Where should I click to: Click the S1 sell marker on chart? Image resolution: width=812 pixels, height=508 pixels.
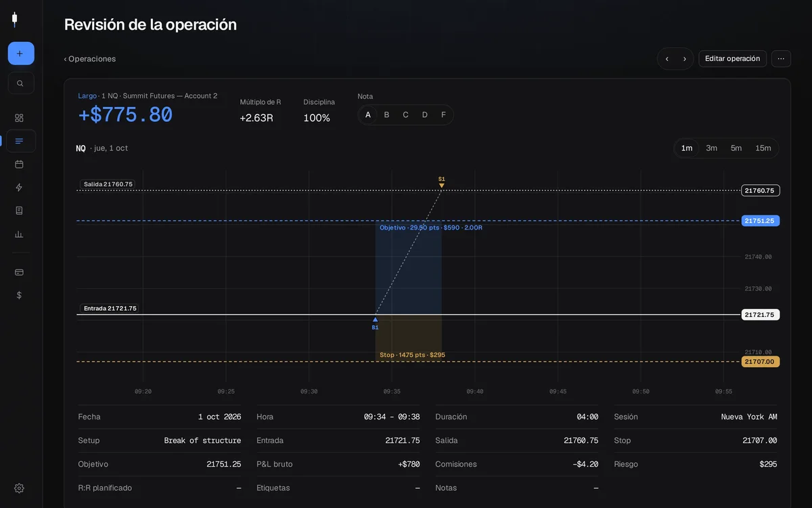[442, 182]
